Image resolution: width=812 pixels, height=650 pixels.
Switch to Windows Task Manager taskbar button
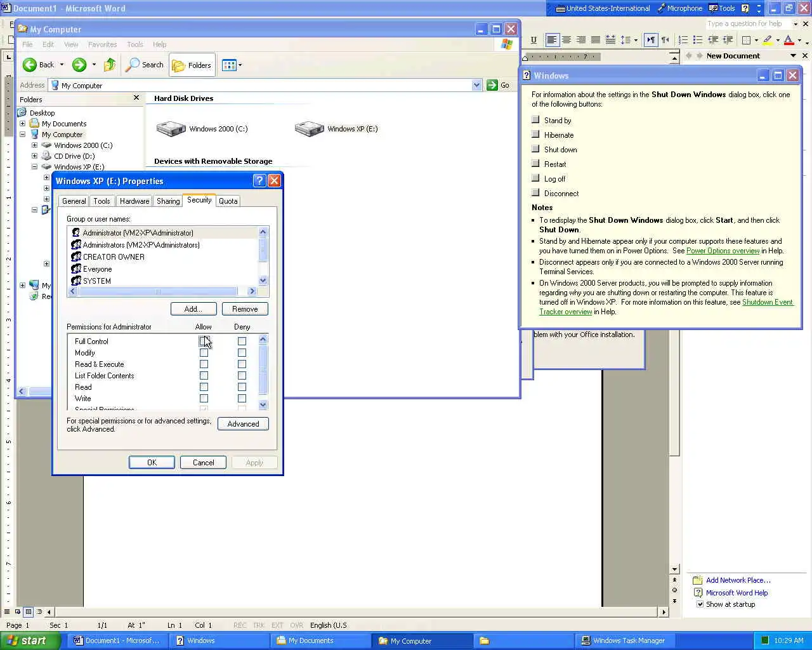point(624,640)
